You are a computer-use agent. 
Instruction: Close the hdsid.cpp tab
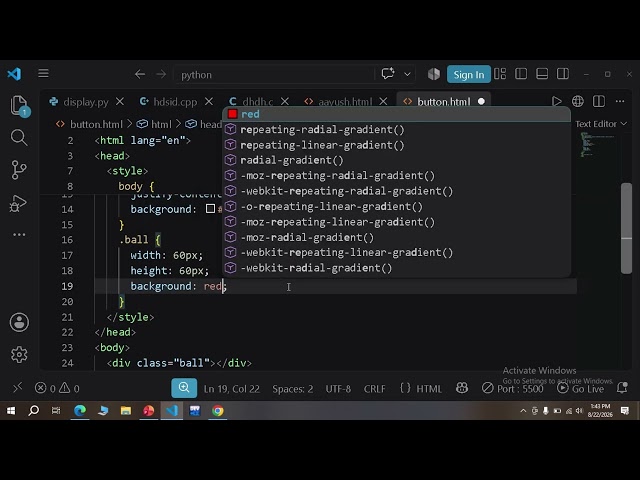click(x=209, y=101)
